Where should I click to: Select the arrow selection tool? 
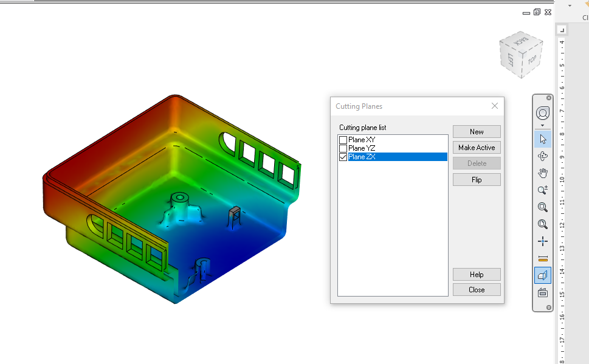(x=543, y=139)
